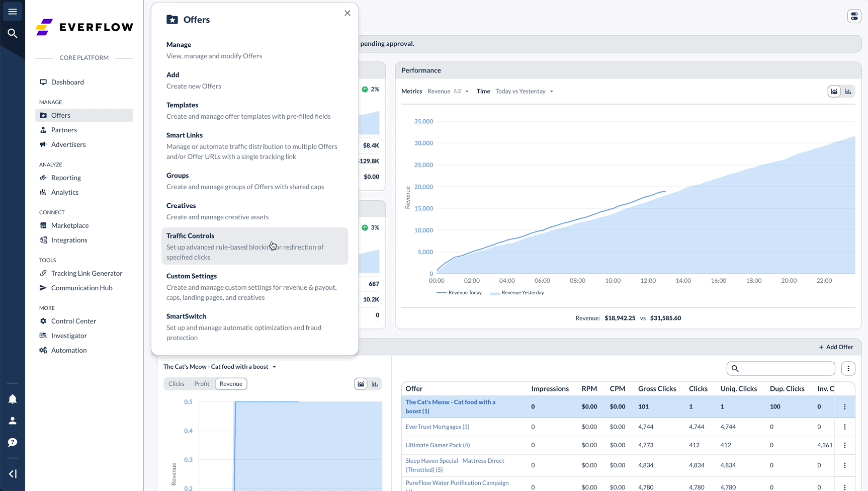This screenshot has height=491, width=868.
Task: Open Custom Settings option
Action: (x=254, y=286)
